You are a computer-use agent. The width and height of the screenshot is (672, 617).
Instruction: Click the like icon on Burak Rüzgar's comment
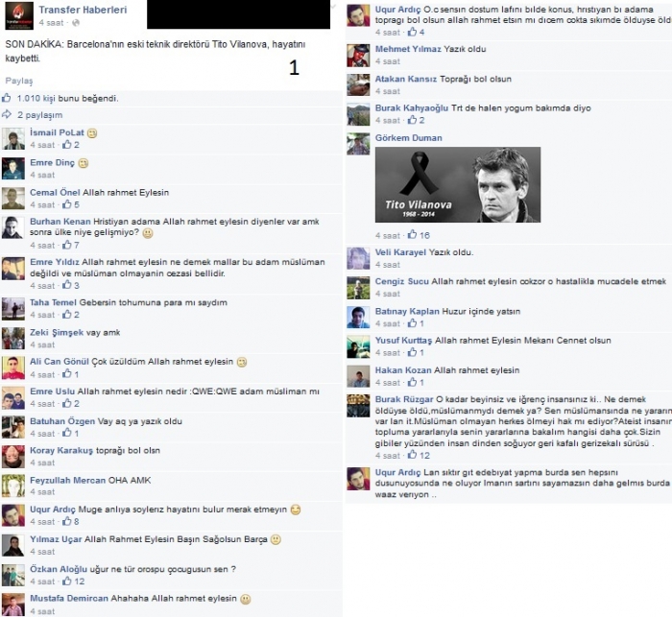[x=412, y=455]
